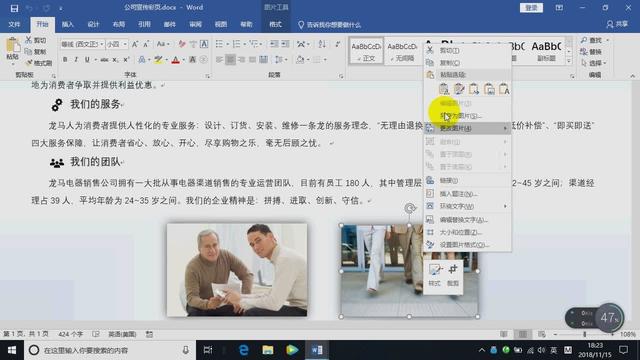Click the Text Effects glowing A icon
The width and height of the screenshot is (640, 360).
[x=142, y=60]
